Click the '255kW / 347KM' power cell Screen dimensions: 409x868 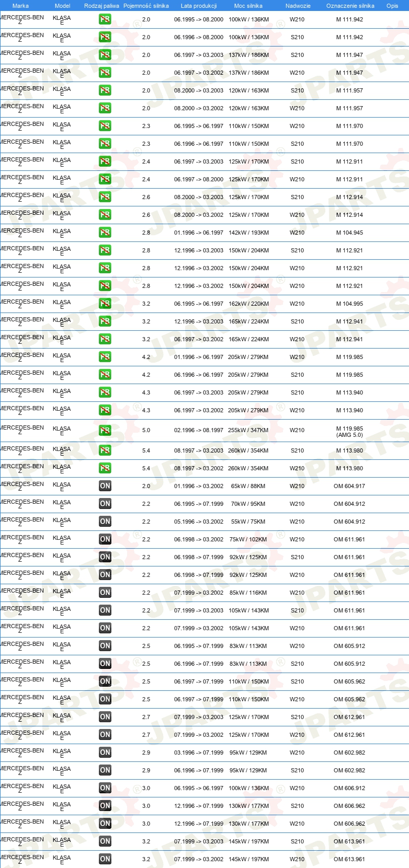[248, 431]
